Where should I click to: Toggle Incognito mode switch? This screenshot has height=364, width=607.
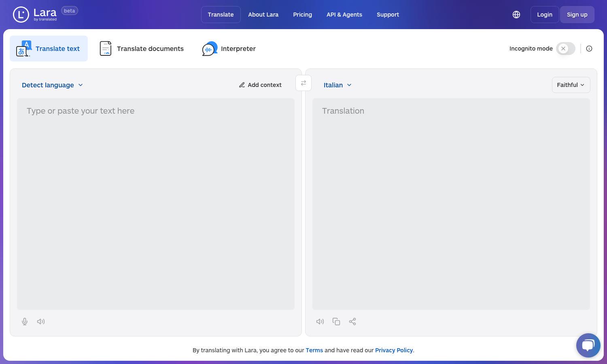point(566,49)
